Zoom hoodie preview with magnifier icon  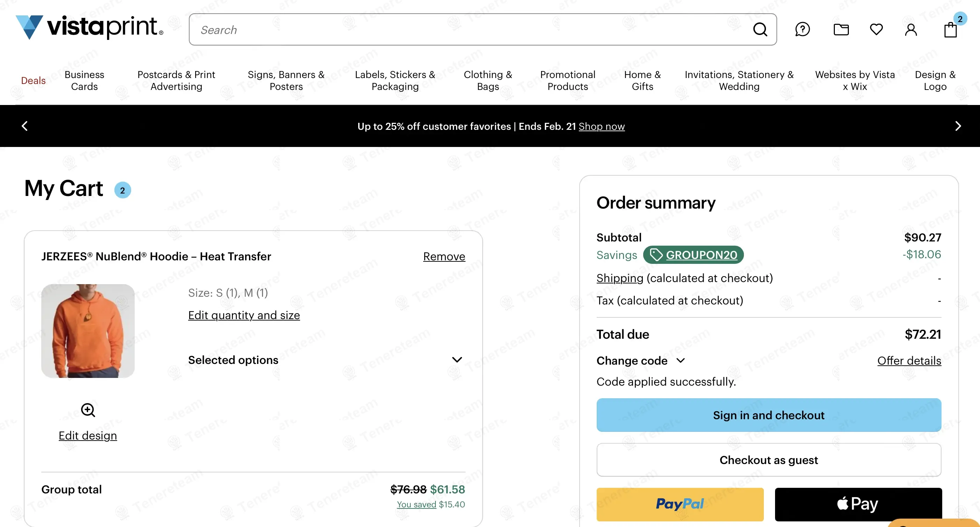88,410
